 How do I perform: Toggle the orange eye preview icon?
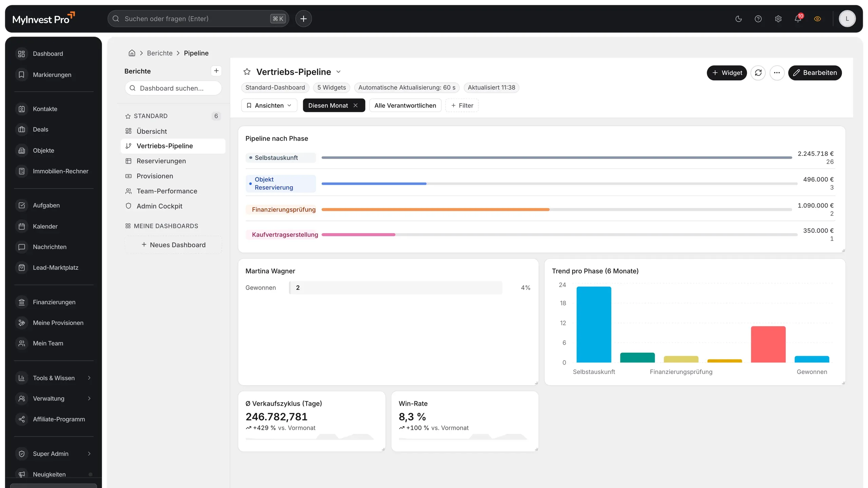pyautogui.click(x=817, y=19)
